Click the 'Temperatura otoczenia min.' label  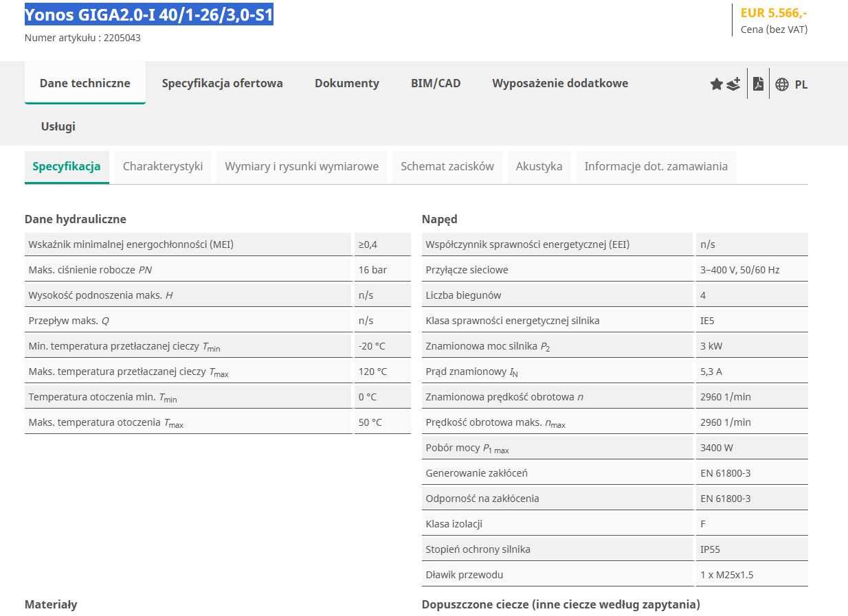pyautogui.click(x=102, y=398)
